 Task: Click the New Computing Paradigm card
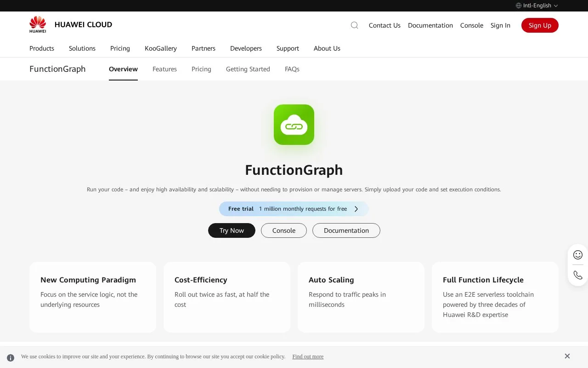93,297
